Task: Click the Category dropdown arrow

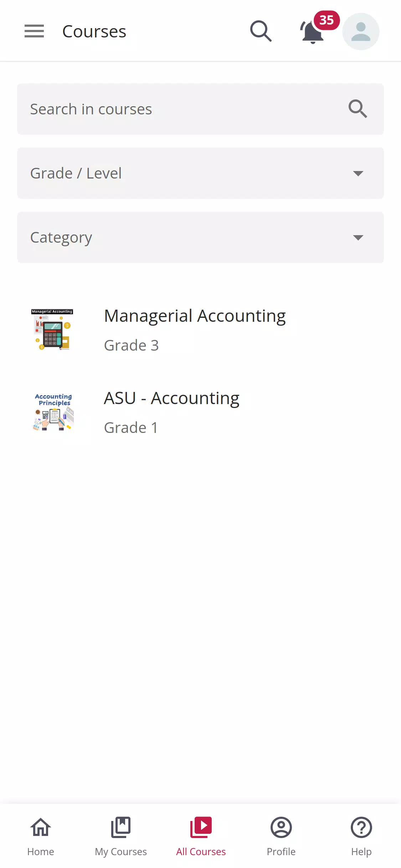Action: click(358, 238)
